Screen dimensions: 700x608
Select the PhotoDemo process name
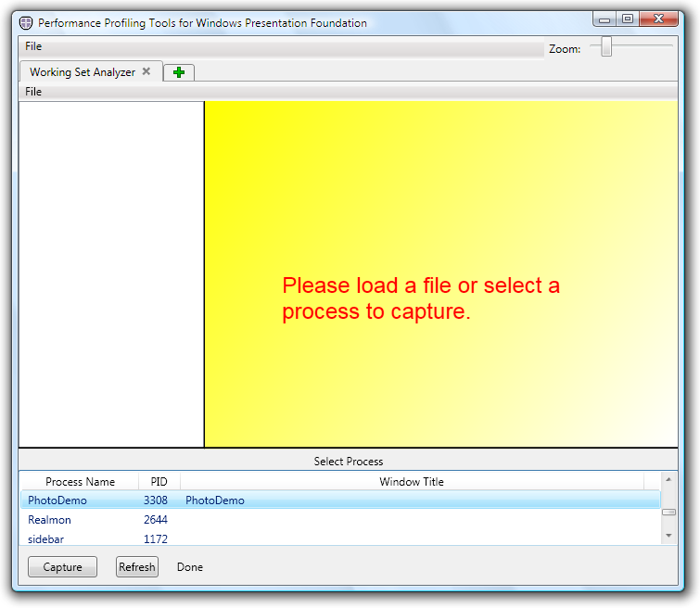(x=57, y=500)
